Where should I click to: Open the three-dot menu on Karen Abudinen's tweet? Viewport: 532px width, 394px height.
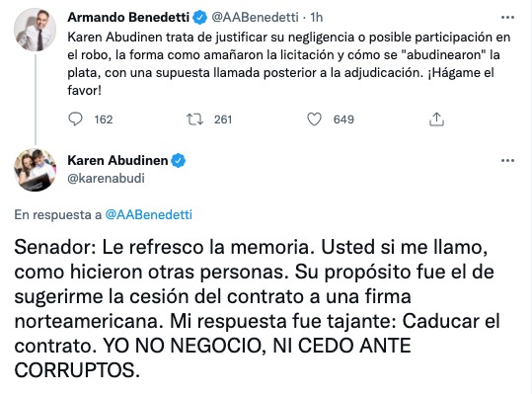[x=507, y=161]
